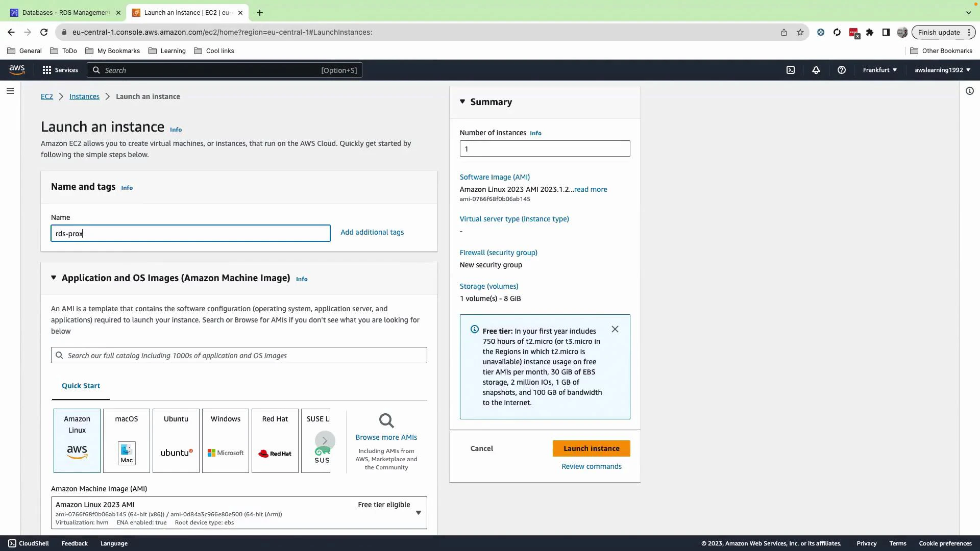Open the info panel icon at right edge
This screenshot has height=551, width=980.
[970, 91]
